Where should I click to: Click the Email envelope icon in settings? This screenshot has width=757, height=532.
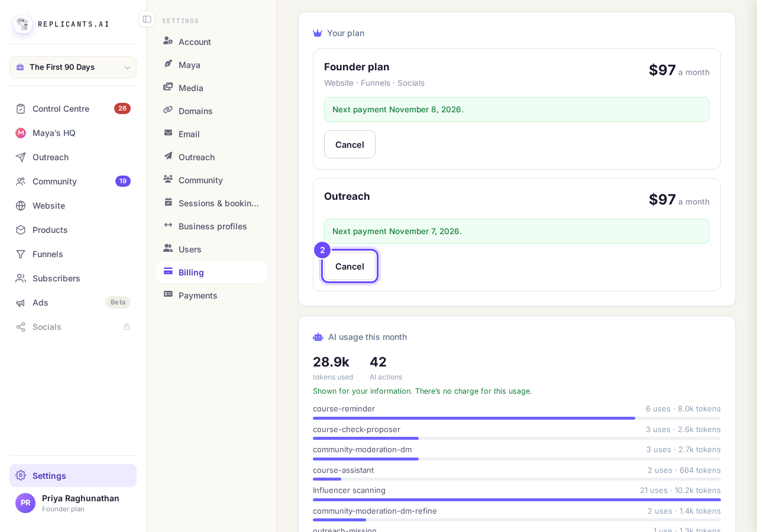(169, 133)
